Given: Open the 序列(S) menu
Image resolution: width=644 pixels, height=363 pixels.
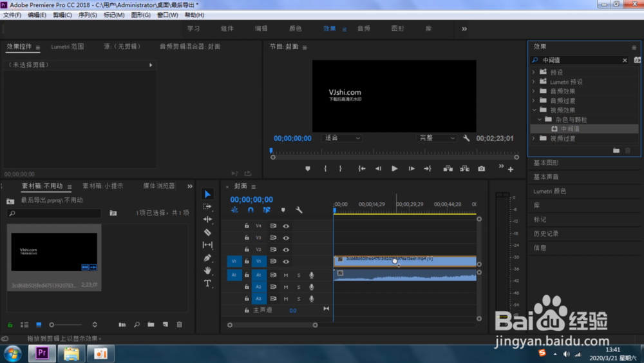Looking at the screenshot, I should click(88, 15).
